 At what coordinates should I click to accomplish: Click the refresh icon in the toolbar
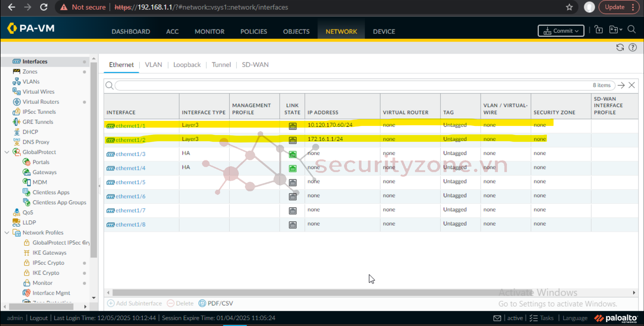tap(620, 48)
